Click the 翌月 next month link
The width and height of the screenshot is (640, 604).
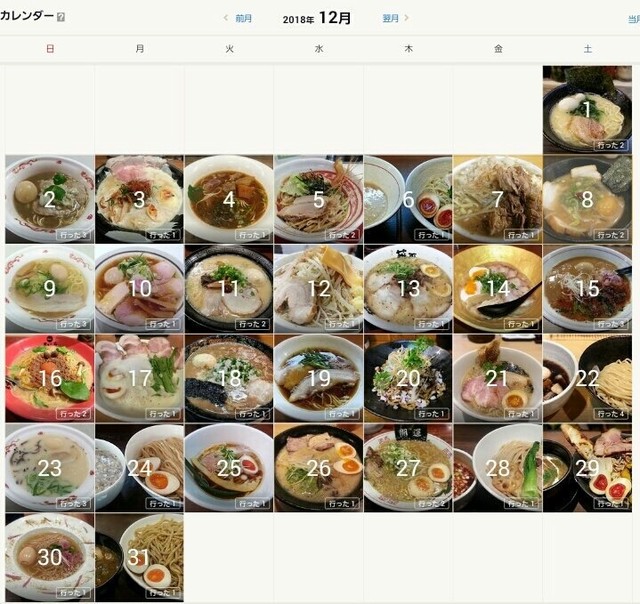click(x=390, y=18)
